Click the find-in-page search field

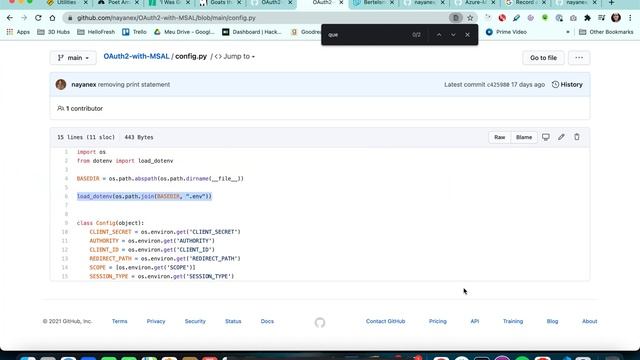(x=367, y=35)
